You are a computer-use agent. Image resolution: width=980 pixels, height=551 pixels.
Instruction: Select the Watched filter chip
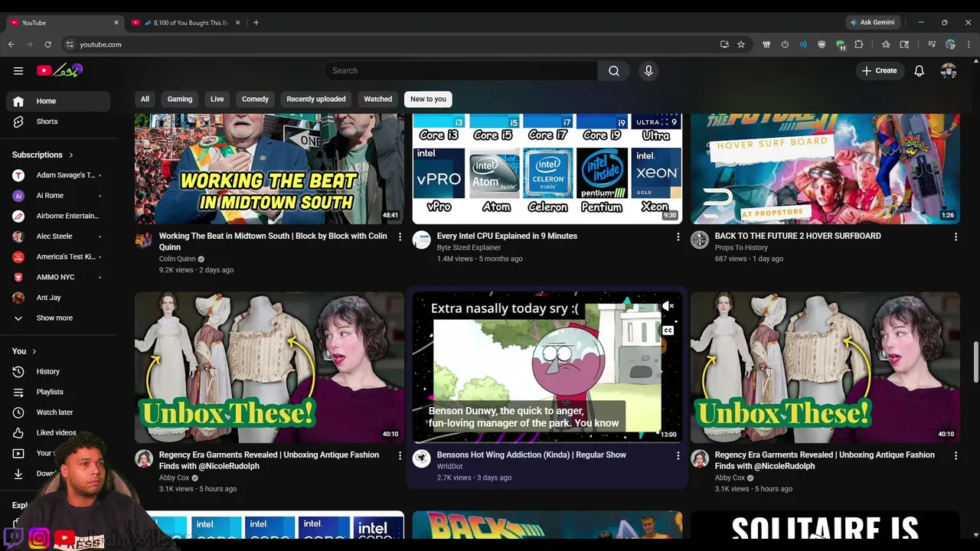click(x=378, y=99)
